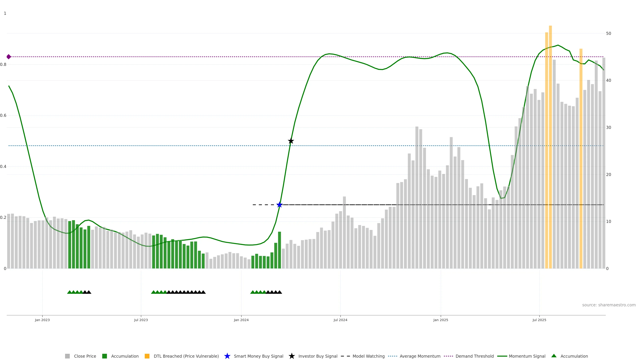This screenshot has height=362, width=644.
Task: Click the black Investor Buy star on chart
Action: (291, 141)
